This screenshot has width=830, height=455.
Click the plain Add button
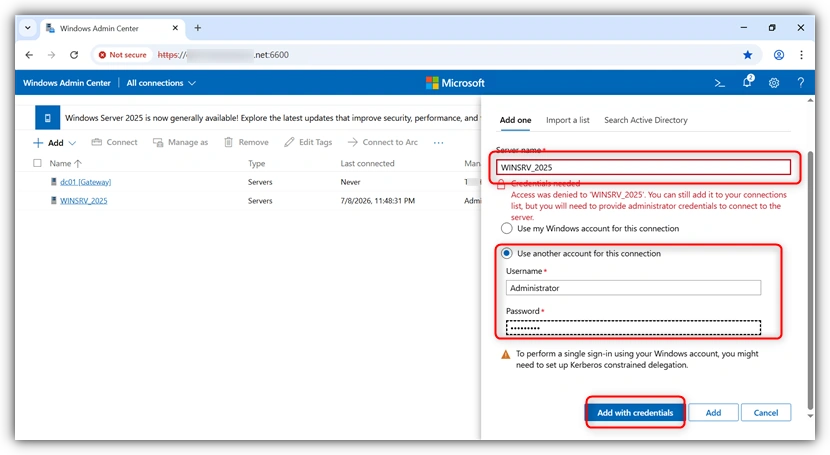(x=713, y=413)
